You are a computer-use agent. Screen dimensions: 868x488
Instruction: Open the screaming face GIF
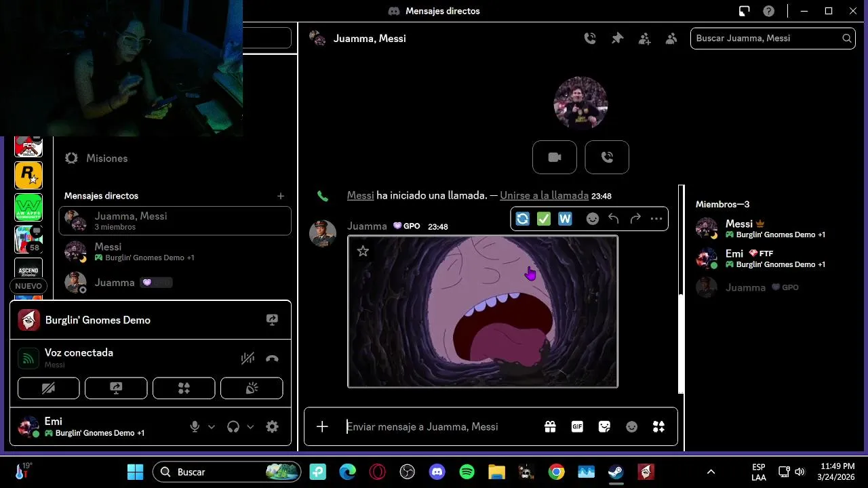(x=482, y=311)
